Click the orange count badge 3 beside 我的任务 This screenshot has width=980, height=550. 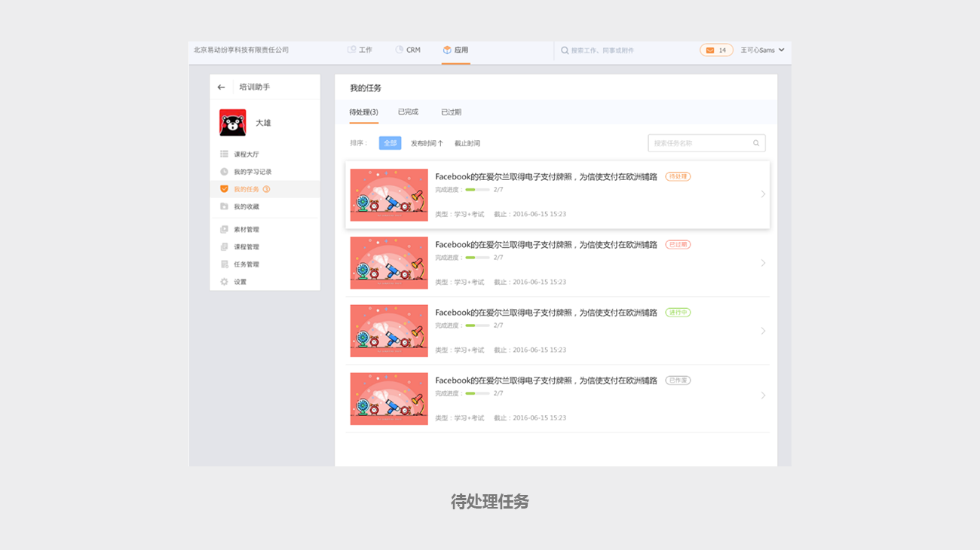coord(266,189)
